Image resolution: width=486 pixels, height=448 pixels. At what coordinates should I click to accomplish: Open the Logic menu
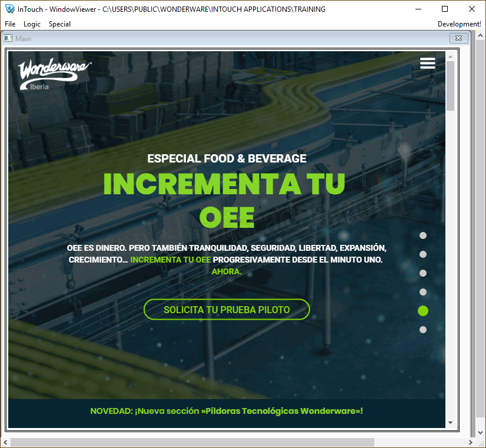click(32, 24)
